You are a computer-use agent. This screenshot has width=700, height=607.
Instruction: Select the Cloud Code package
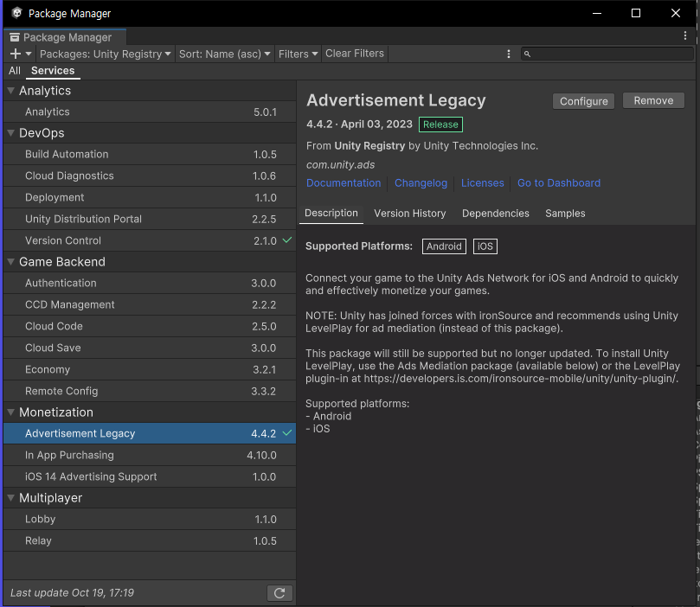click(150, 326)
